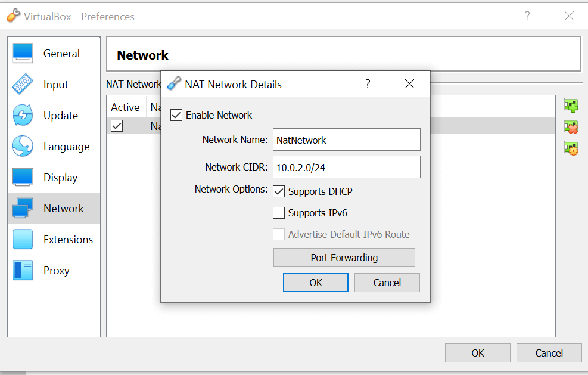Screen dimensions: 588x375
Task: Open the General settings icon
Action: (22, 53)
